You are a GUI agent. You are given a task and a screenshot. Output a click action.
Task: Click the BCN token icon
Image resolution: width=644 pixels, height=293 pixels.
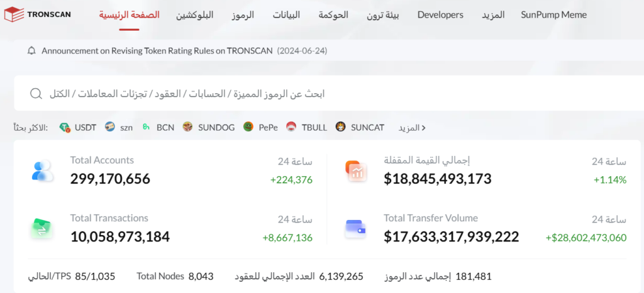pyautogui.click(x=146, y=127)
